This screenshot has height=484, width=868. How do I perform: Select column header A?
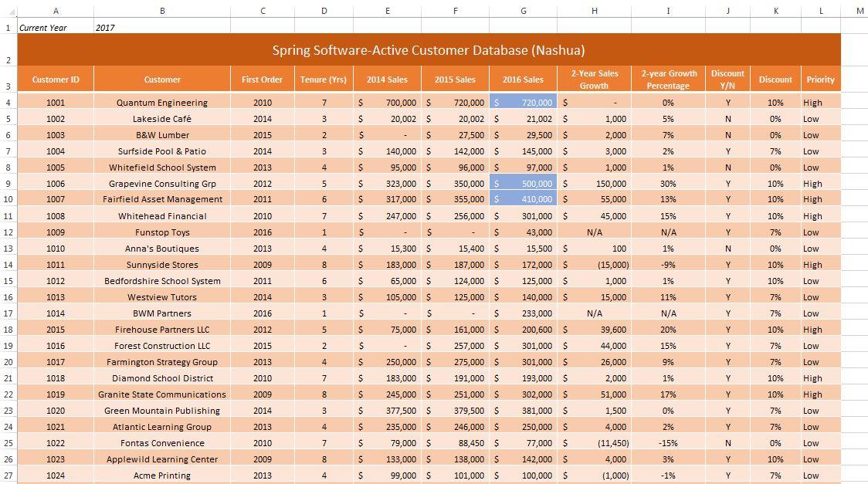pyautogui.click(x=55, y=11)
